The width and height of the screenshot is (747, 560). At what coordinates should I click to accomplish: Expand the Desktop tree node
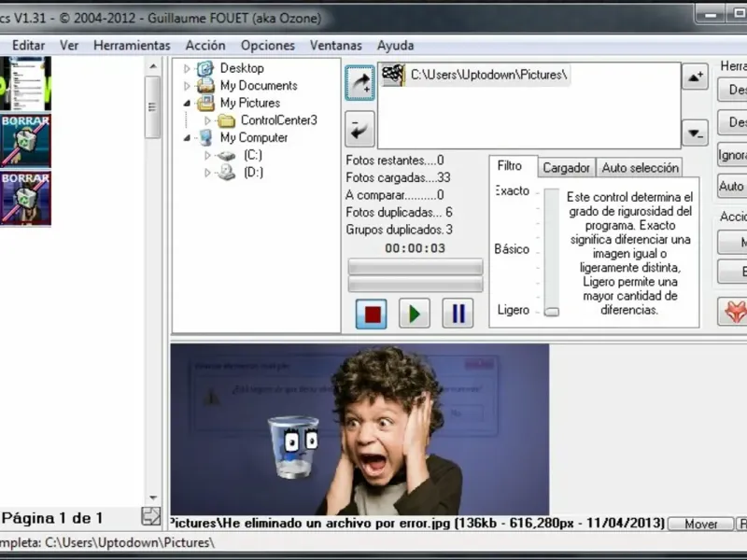point(187,68)
